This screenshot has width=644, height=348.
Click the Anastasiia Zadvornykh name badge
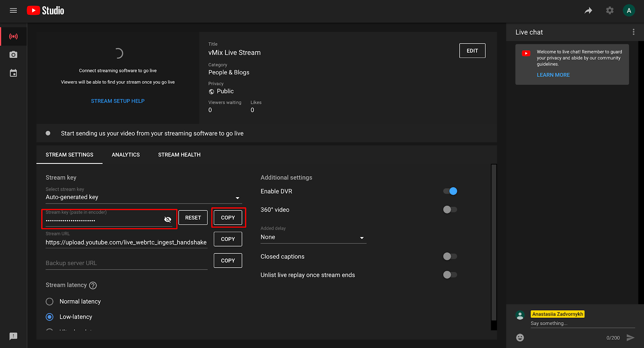(x=557, y=314)
